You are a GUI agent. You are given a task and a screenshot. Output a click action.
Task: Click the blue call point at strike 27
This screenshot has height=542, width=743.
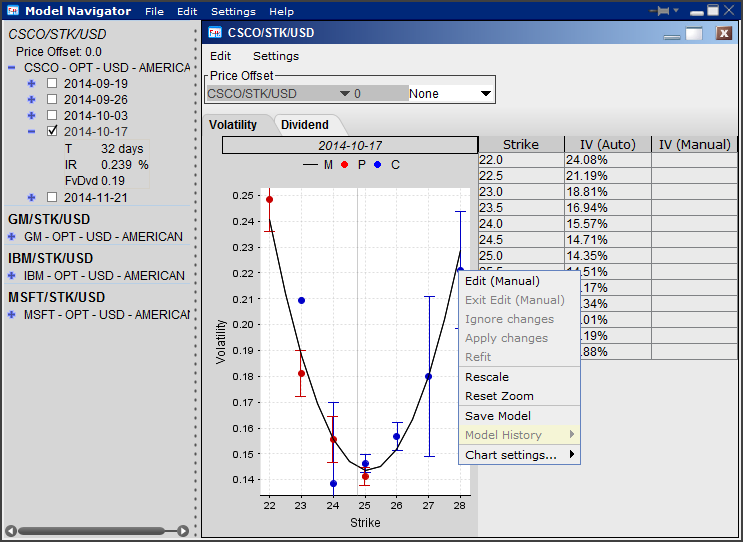pyautogui.click(x=428, y=377)
